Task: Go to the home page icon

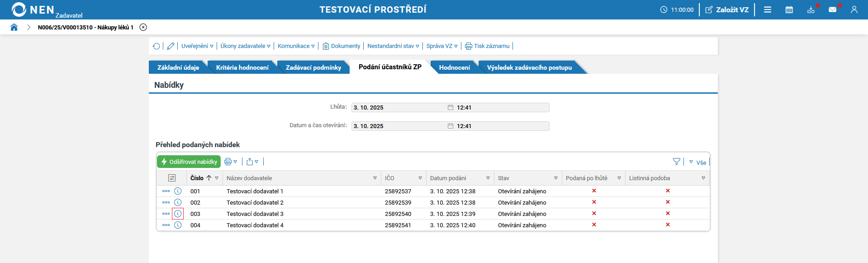Action: 14,27
